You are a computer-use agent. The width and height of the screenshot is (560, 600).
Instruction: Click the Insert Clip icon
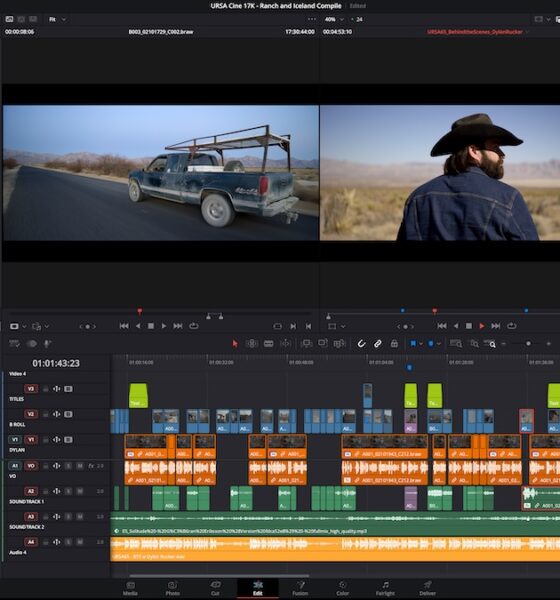pyautogui.click(x=306, y=344)
